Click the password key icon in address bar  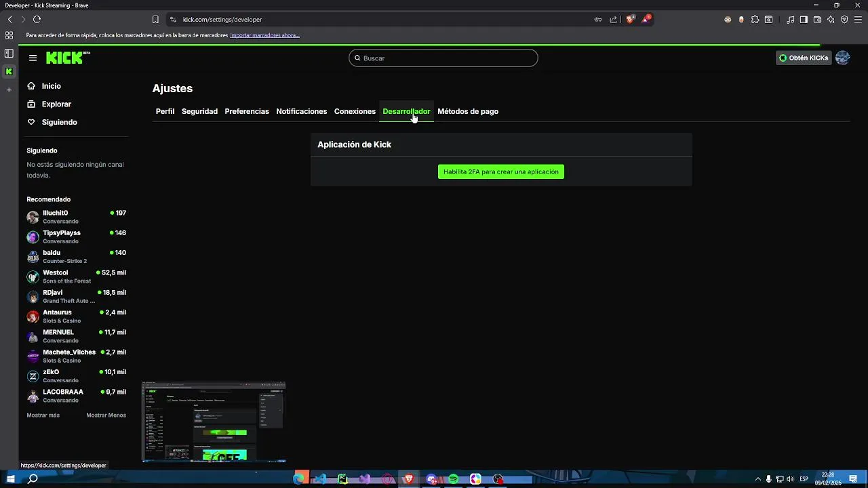pos(598,20)
